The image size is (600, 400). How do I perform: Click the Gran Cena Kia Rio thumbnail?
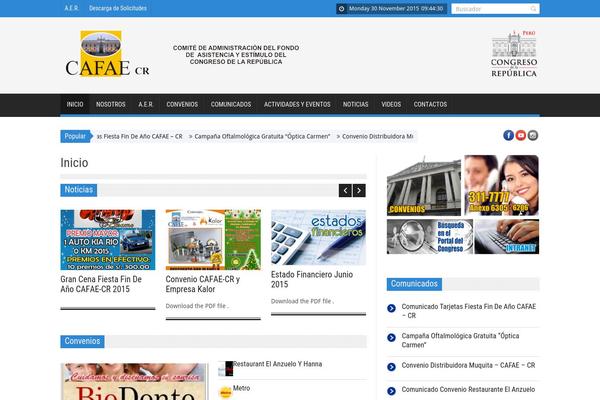click(108, 240)
